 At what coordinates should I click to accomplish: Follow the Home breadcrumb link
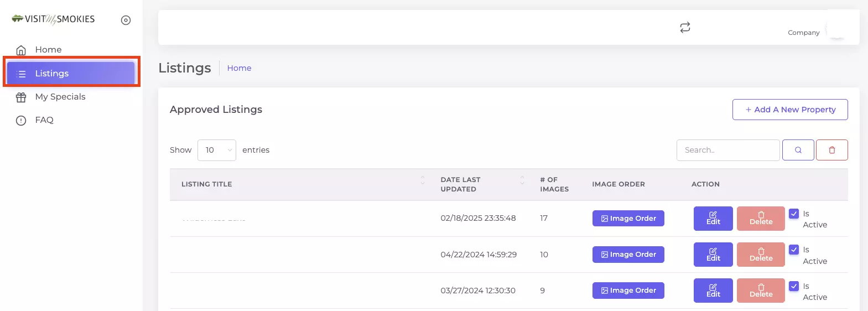click(239, 68)
